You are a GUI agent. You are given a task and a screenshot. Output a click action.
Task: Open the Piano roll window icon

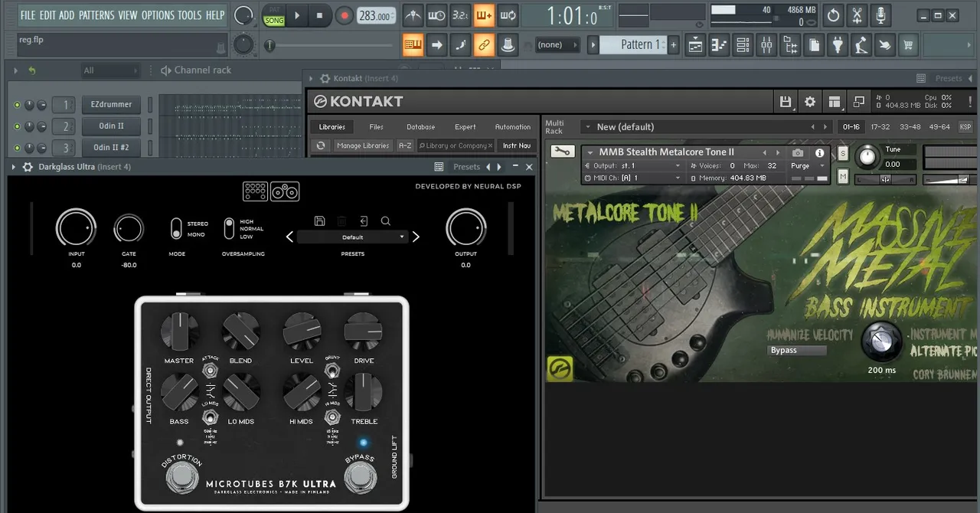(719, 45)
